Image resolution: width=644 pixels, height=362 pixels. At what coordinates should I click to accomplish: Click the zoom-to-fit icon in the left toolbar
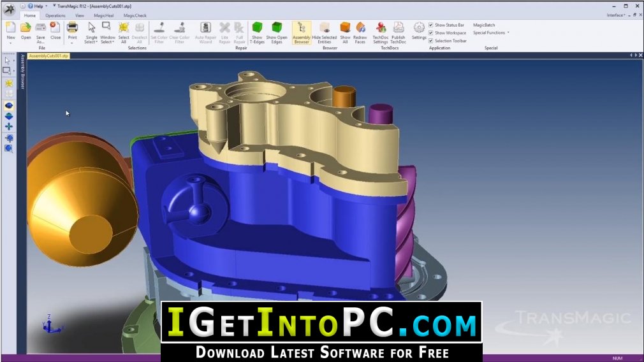coord(9,138)
